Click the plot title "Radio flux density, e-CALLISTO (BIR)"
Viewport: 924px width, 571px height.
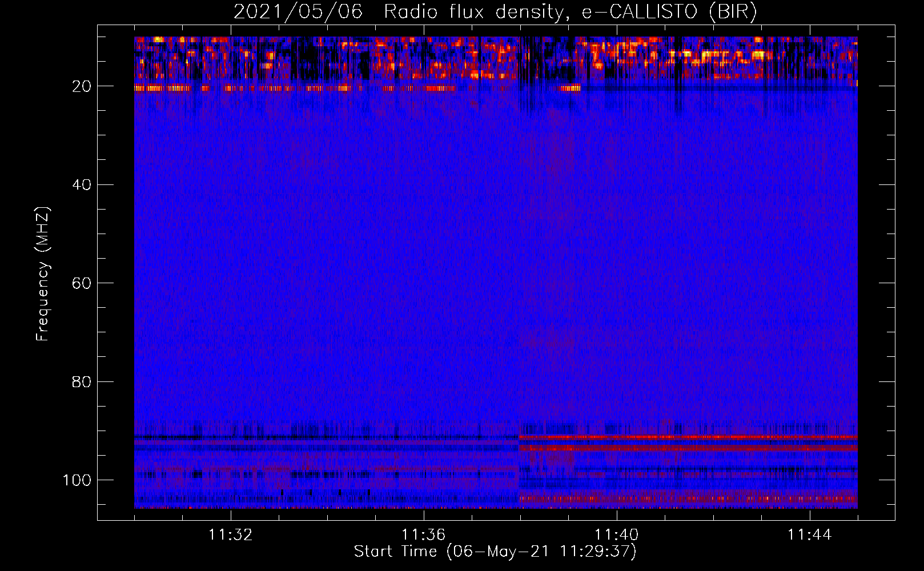tap(571, 11)
